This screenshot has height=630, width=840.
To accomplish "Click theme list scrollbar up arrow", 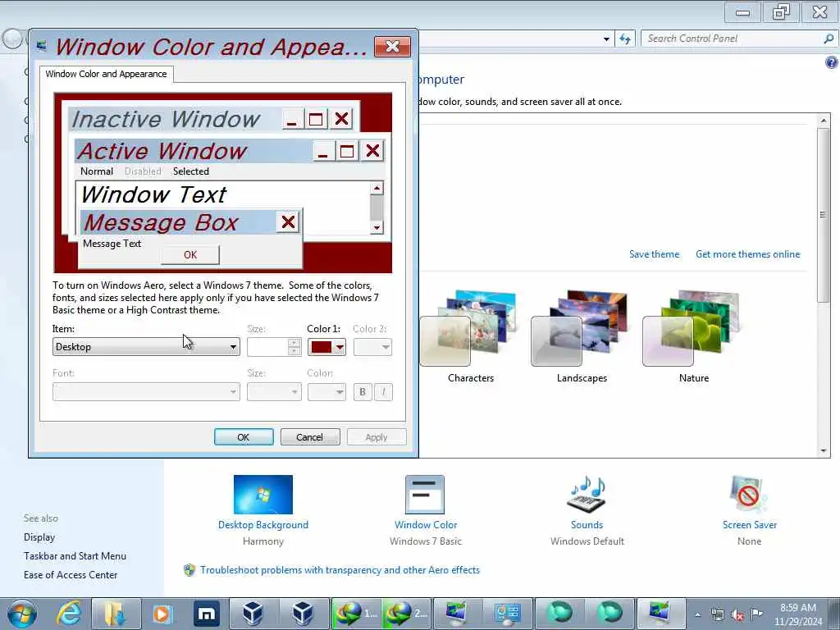I will click(824, 121).
